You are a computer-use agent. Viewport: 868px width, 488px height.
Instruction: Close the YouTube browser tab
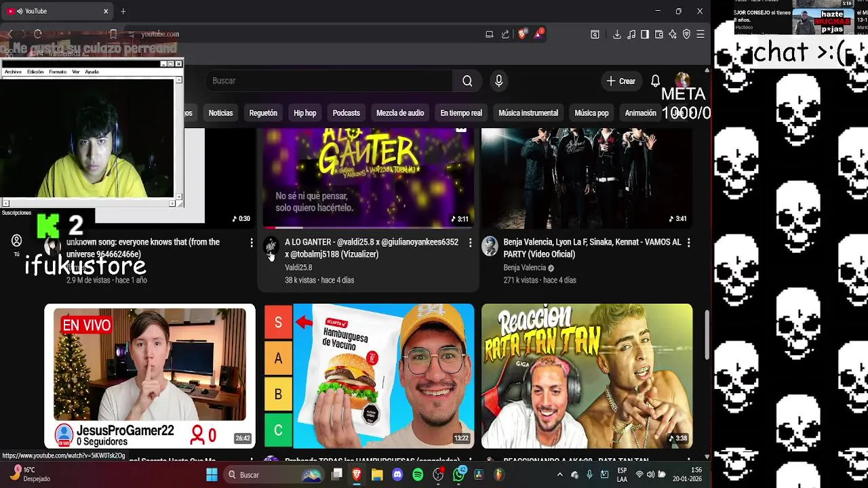click(106, 12)
